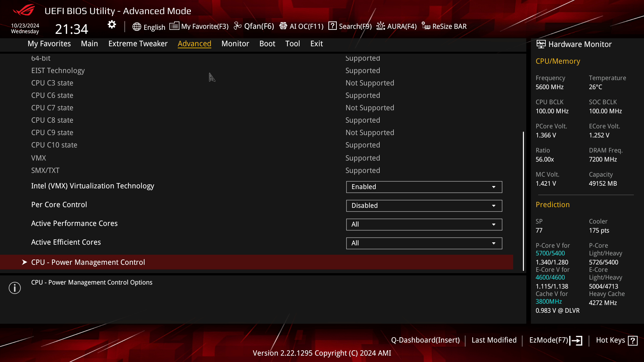Open Qfan control panel
Viewport: 644px width, 362px height.
[254, 26]
